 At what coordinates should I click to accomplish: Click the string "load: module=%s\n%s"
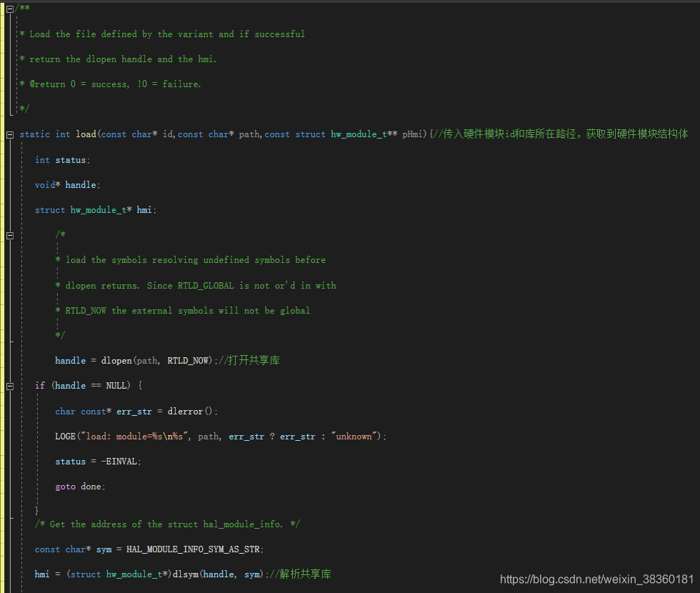[x=134, y=437]
